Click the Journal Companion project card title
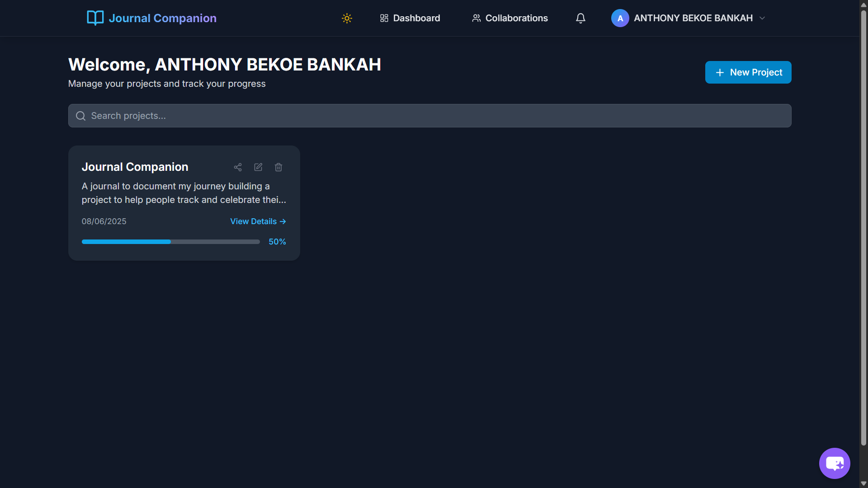Image resolution: width=868 pixels, height=488 pixels. (135, 167)
